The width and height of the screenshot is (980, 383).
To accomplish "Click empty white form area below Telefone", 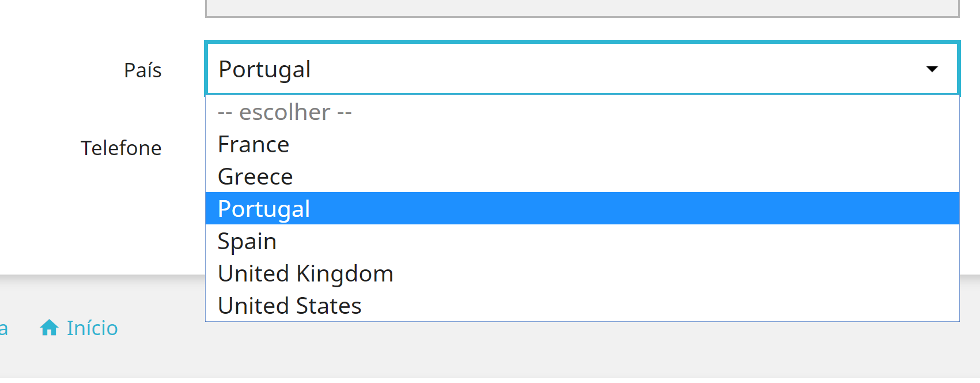I will pos(115,219).
